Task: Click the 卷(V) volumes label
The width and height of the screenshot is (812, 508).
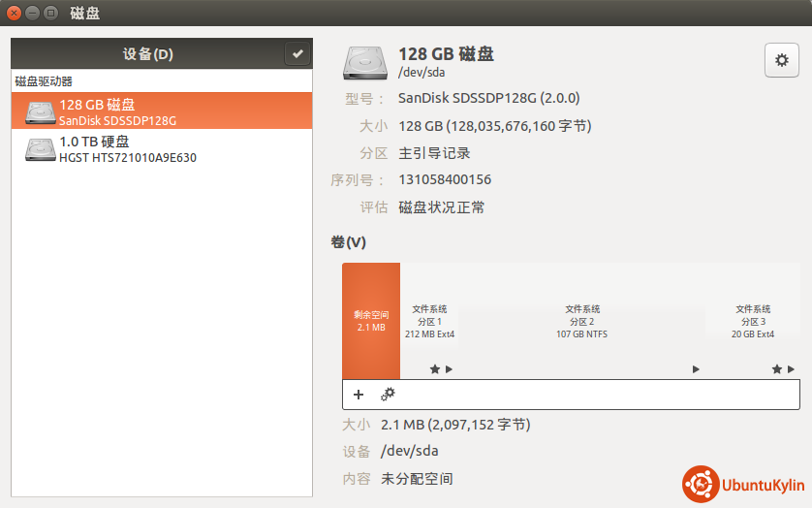Action: pyautogui.click(x=348, y=242)
